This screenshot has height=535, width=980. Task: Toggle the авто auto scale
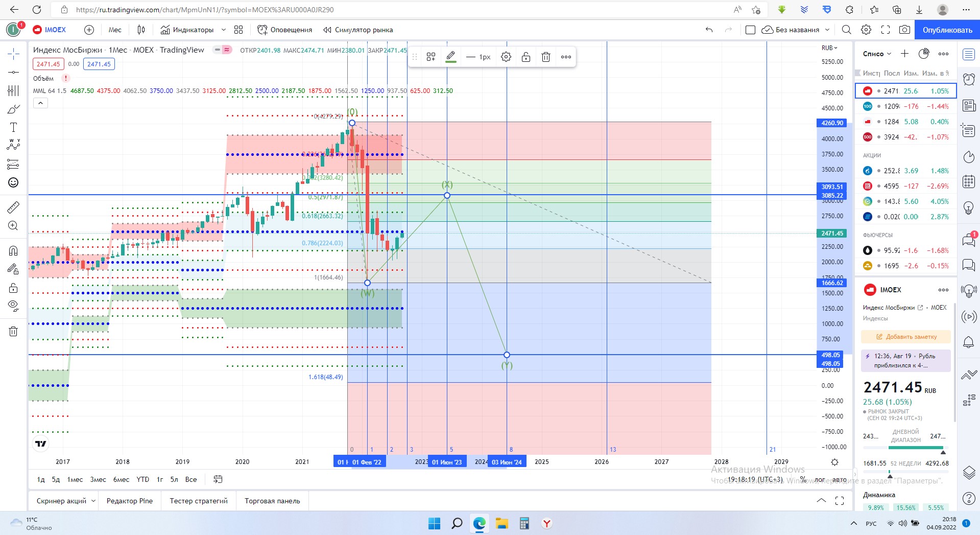point(839,479)
